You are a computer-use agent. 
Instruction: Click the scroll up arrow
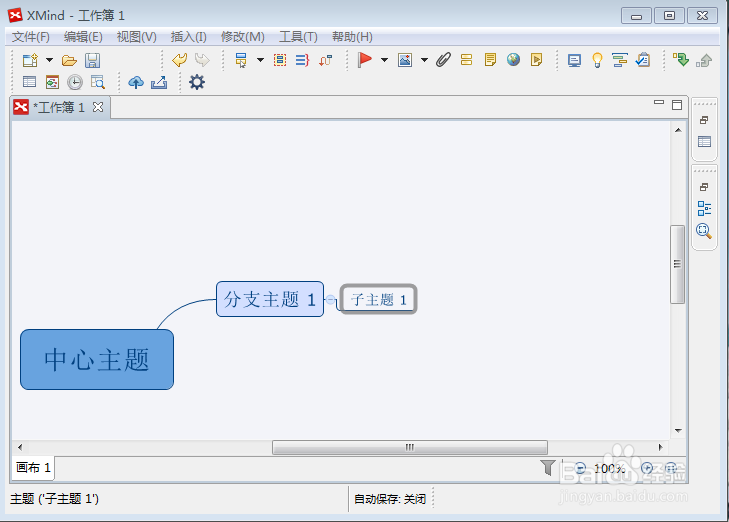678,130
